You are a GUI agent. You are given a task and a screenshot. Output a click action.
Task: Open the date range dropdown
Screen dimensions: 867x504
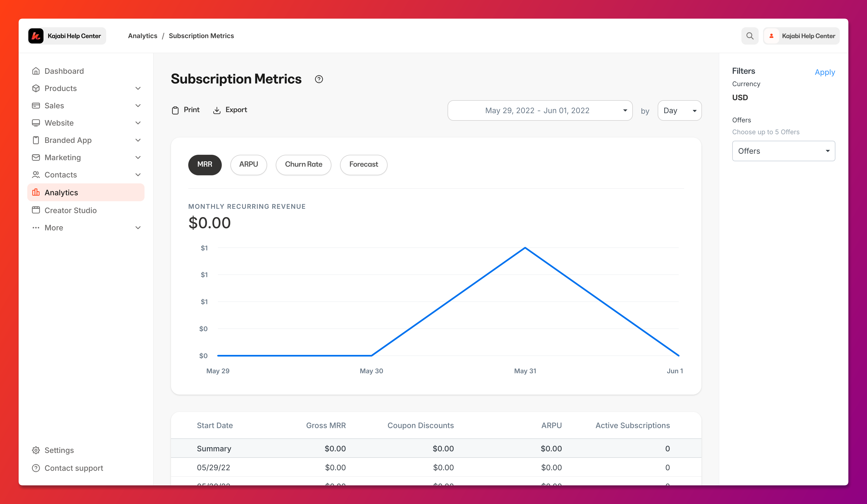[540, 110]
